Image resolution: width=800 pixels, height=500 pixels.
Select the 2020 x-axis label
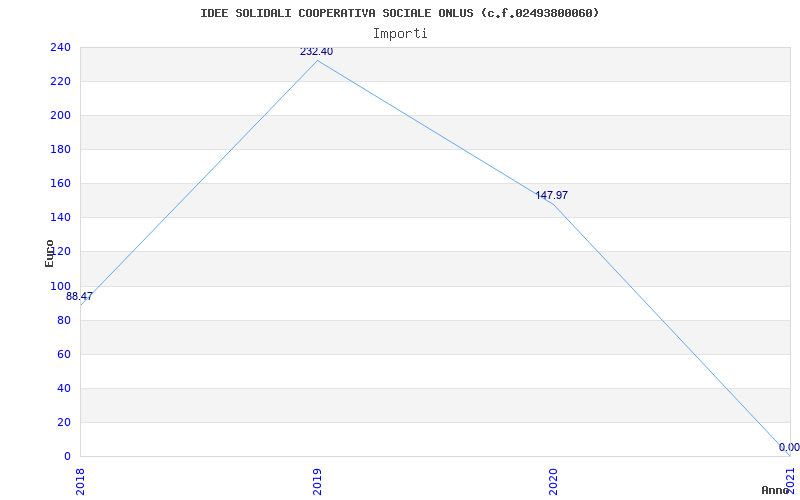coord(554,481)
